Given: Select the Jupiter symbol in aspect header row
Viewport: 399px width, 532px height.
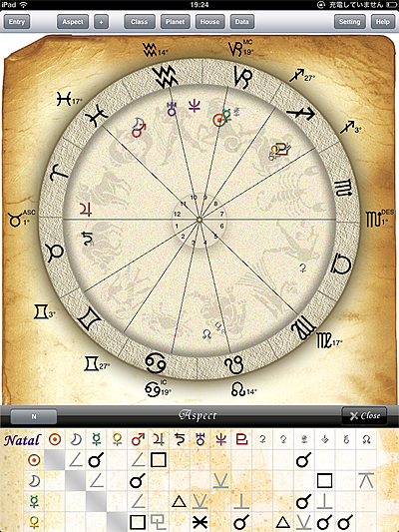Looking at the screenshot, I should coord(159,440).
